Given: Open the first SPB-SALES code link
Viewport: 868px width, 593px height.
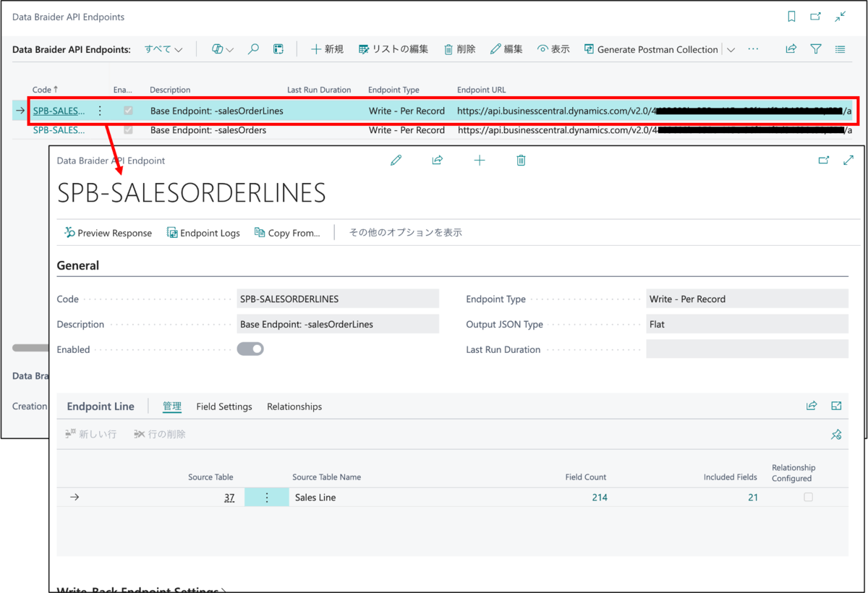Looking at the screenshot, I should click(x=59, y=111).
